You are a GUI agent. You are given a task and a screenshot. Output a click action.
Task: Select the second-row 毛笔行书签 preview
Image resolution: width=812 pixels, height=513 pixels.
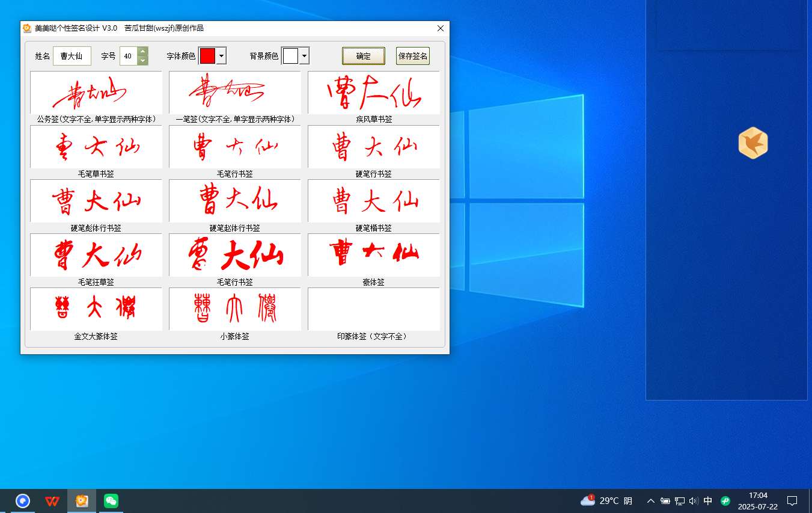pyautogui.click(x=235, y=147)
